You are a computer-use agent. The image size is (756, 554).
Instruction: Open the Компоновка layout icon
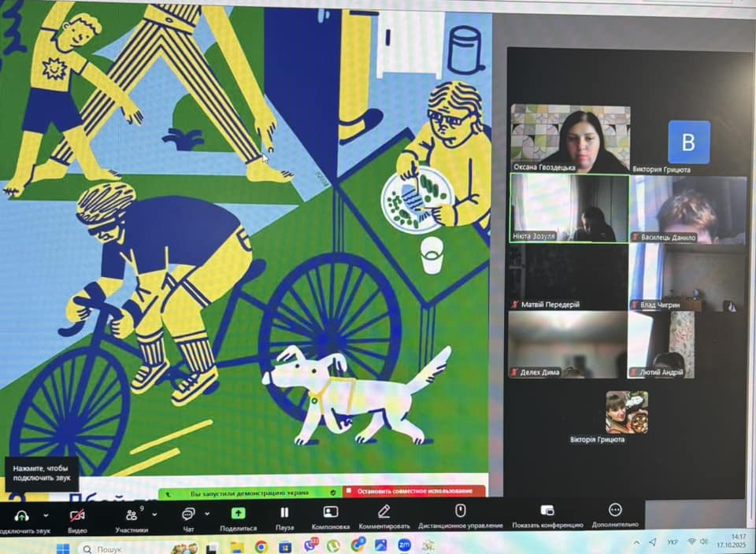coord(331,512)
